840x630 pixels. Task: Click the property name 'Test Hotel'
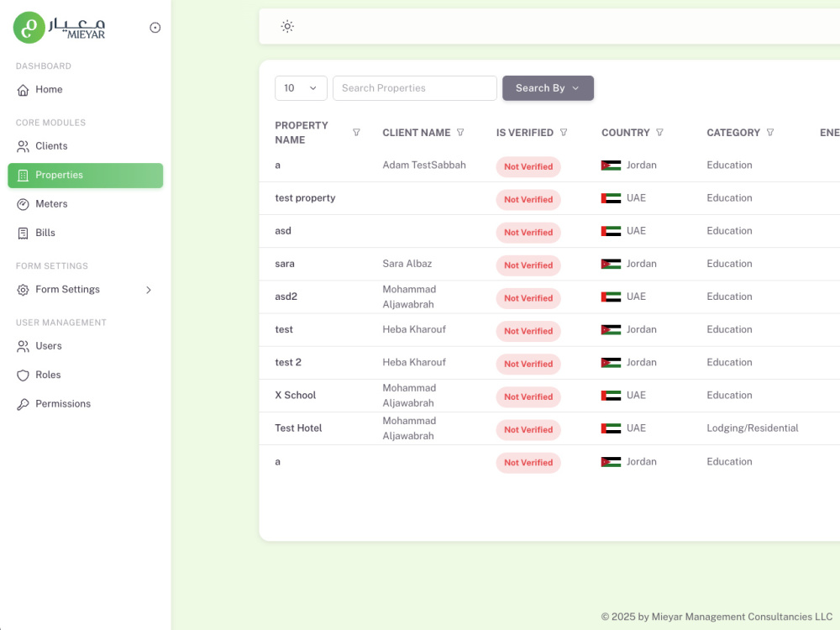click(298, 428)
